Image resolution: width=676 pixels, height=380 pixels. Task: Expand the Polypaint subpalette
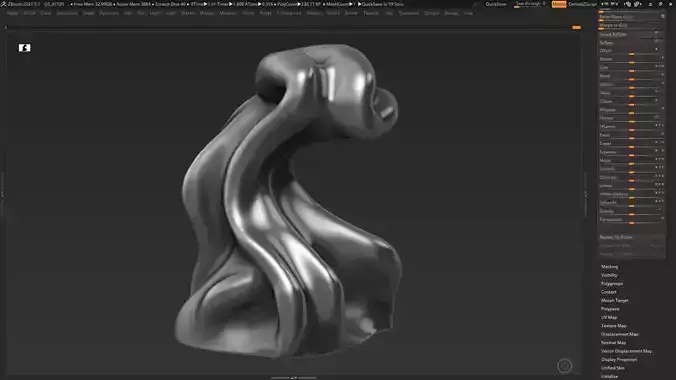pyautogui.click(x=610, y=309)
